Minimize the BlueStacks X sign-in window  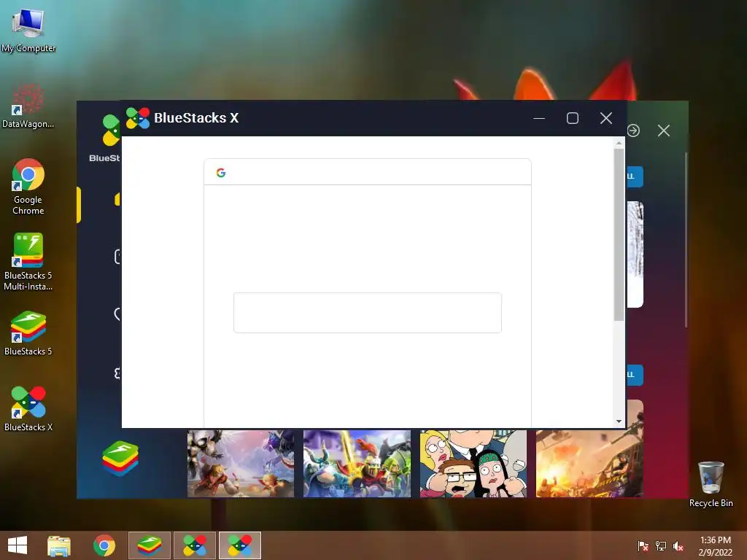pos(539,118)
